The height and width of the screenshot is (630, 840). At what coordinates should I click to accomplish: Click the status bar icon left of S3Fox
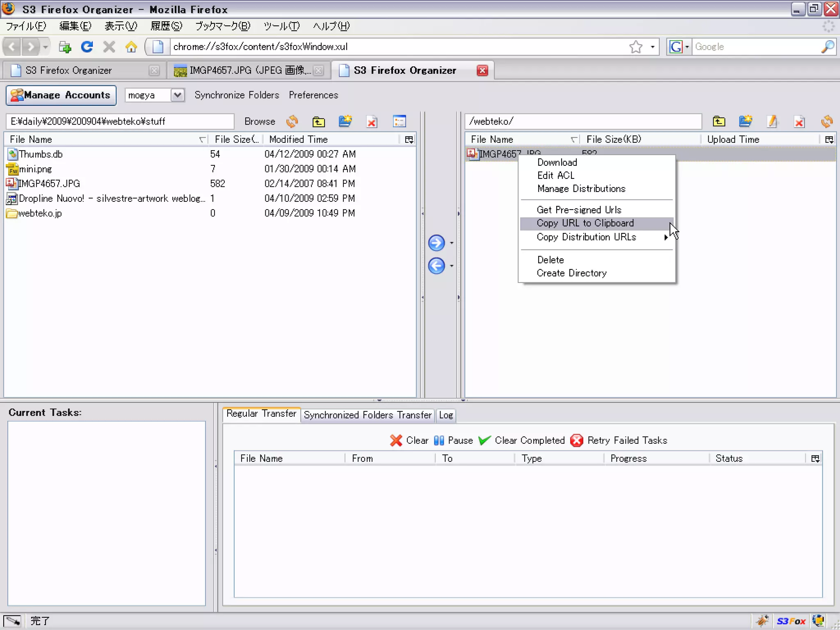[762, 621]
